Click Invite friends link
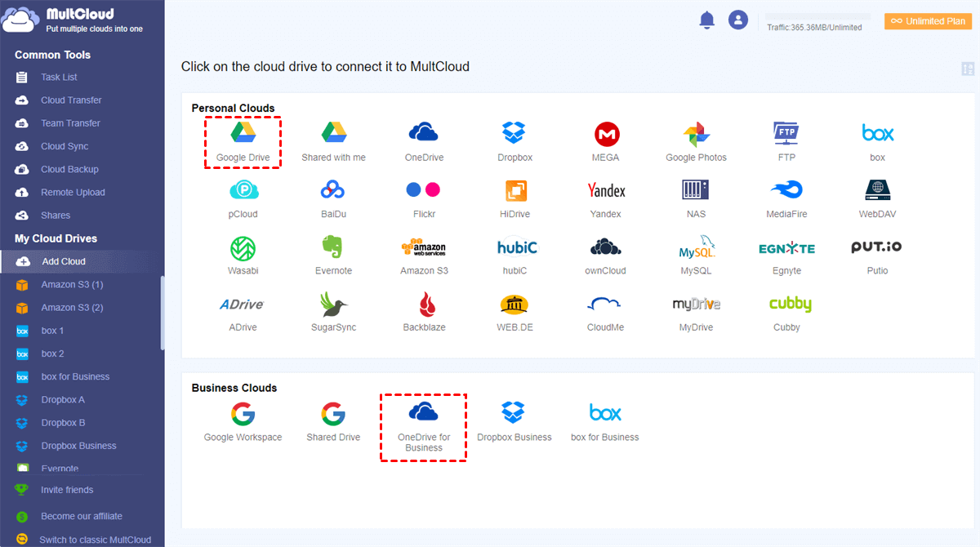 click(x=67, y=490)
